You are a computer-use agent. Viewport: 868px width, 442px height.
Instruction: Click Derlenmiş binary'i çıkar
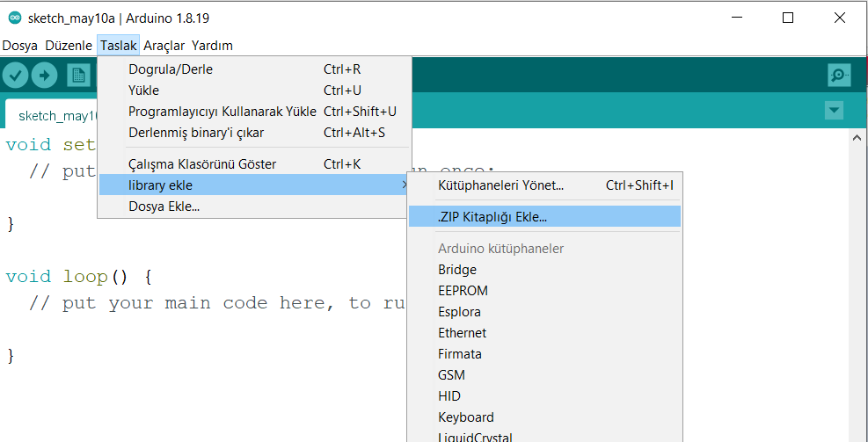click(x=195, y=133)
